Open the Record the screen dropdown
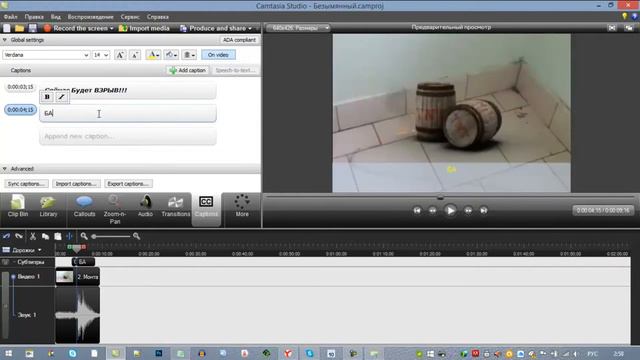640x360 pixels. [79, 28]
